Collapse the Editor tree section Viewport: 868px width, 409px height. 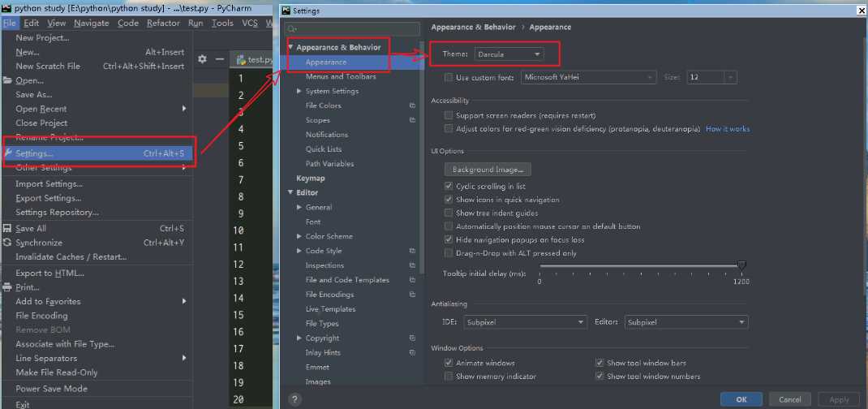coord(290,192)
